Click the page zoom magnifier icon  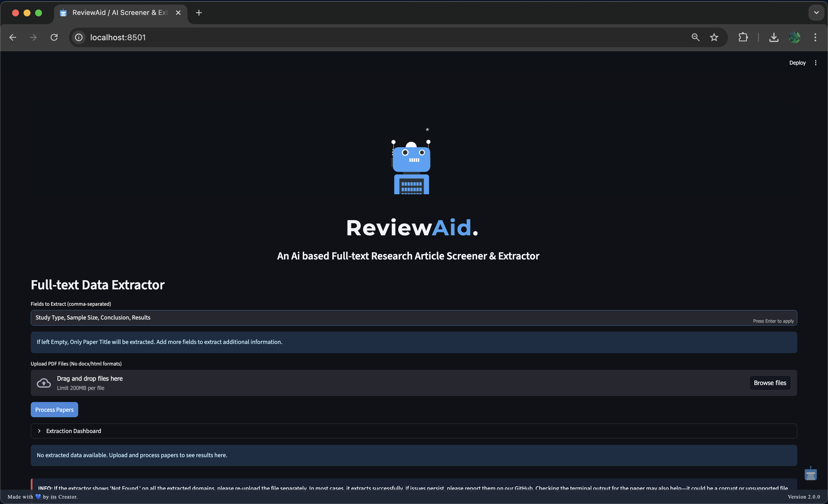click(695, 37)
